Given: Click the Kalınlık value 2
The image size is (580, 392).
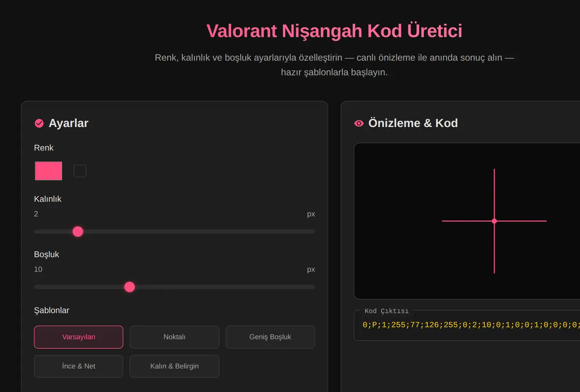Looking at the screenshot, I should [36, 214].
